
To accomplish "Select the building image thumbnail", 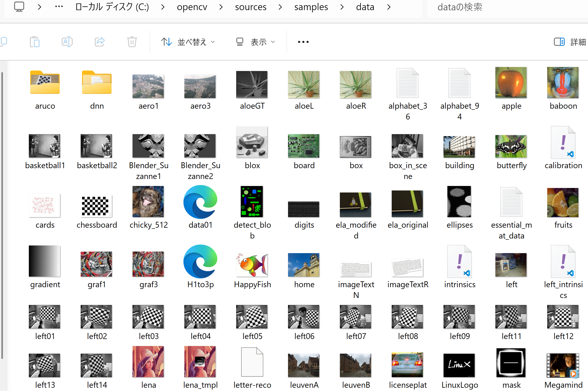I will 459,147.
